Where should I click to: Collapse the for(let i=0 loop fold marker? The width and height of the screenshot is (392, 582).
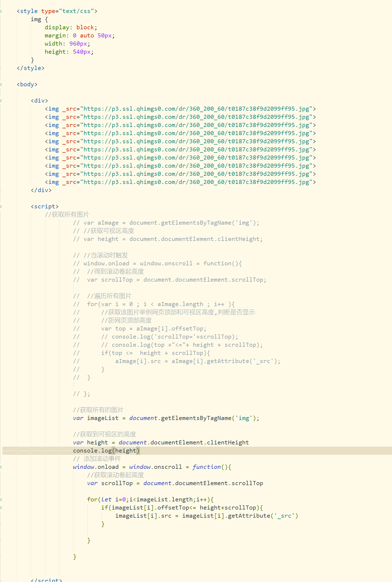pos(1,500)
